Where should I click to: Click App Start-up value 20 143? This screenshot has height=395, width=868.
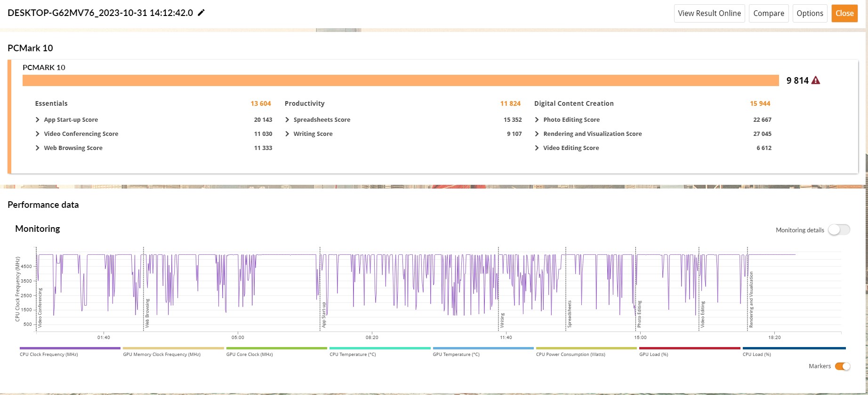point(263,120)
